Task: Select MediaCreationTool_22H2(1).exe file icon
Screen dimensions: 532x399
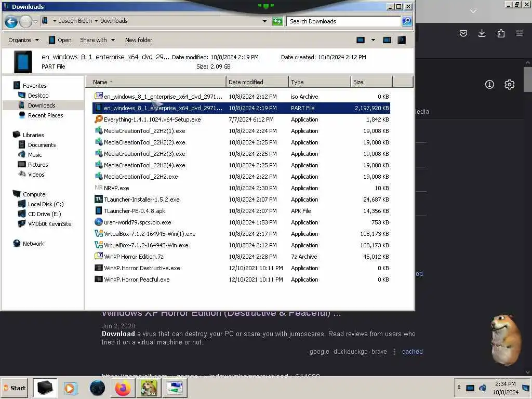Action: (99, 130)
